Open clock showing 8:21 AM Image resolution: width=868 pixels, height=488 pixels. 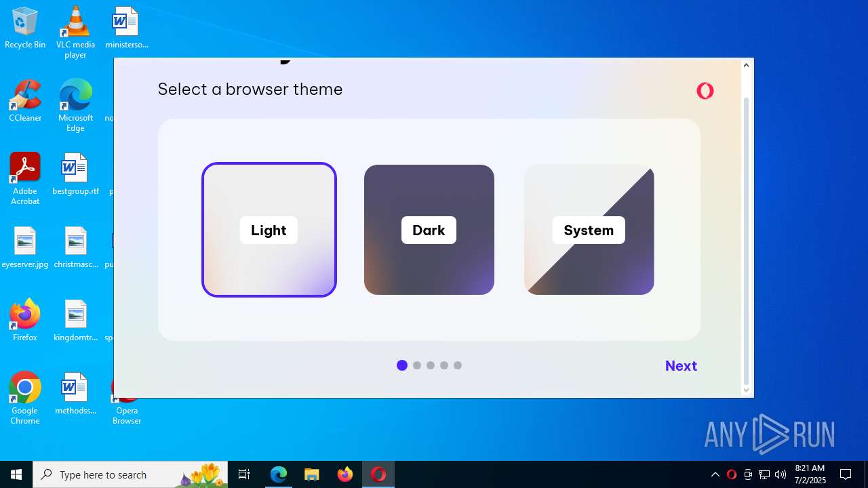810,474
